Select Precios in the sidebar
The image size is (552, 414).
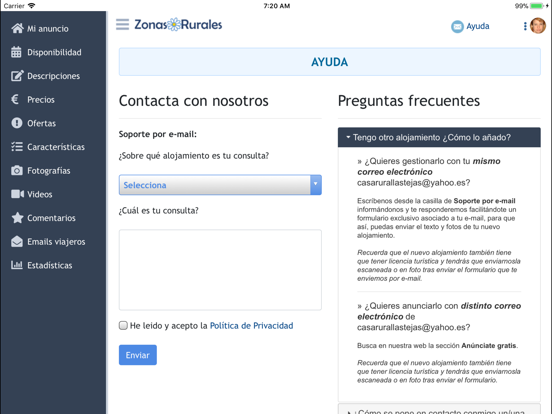pos(41,100)
